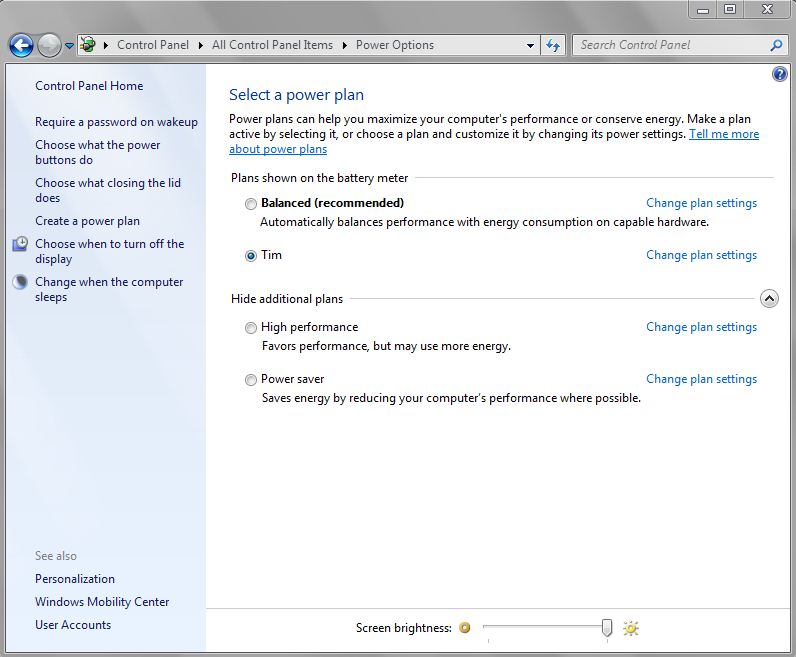Change plan settings for Power saver

click(701, 379)
